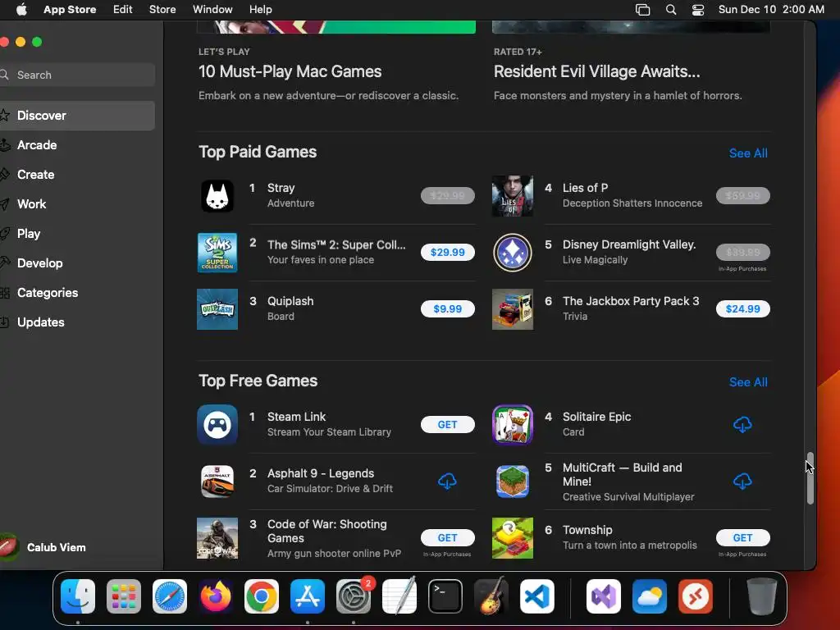Open Control Center in menu bar
This screenshot has width=840, height=630.
pyautogui.click(x=698, y=10)
